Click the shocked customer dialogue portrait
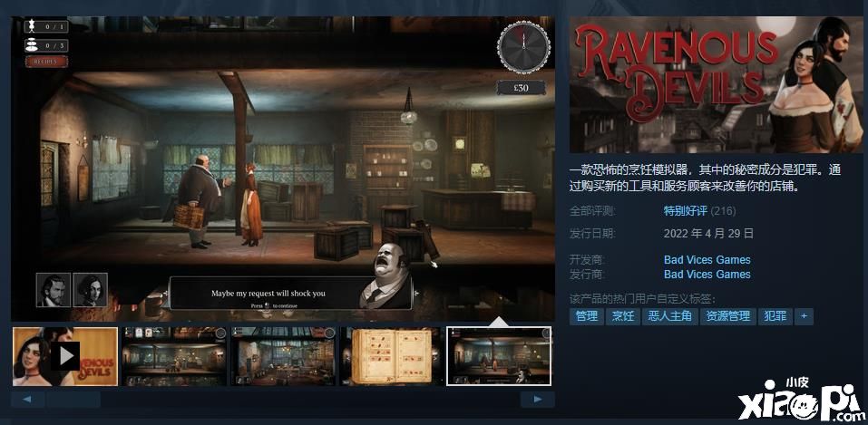868x425 pixels. [x=385, y=275]
